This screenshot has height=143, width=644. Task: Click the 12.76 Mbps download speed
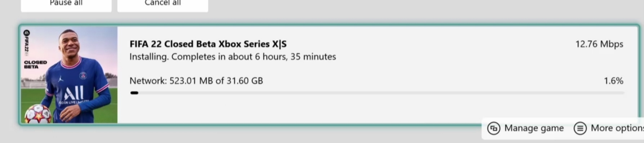[599, 44]
